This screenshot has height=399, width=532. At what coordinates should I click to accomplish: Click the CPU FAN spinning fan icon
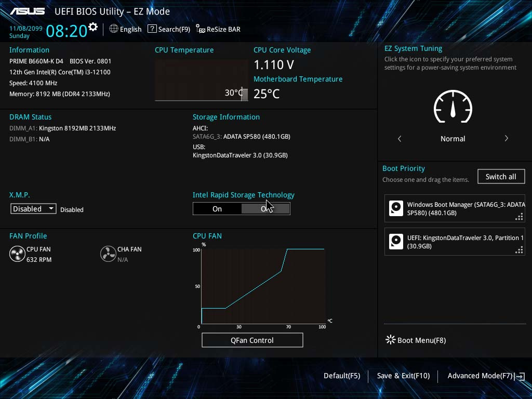[x=17, y=254]
